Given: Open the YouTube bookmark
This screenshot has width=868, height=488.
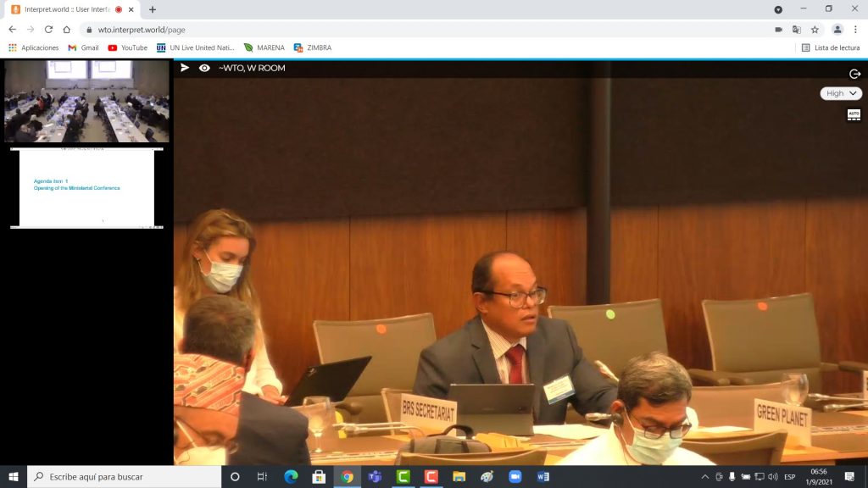Looking at the screenshot, I should (127, 47).
